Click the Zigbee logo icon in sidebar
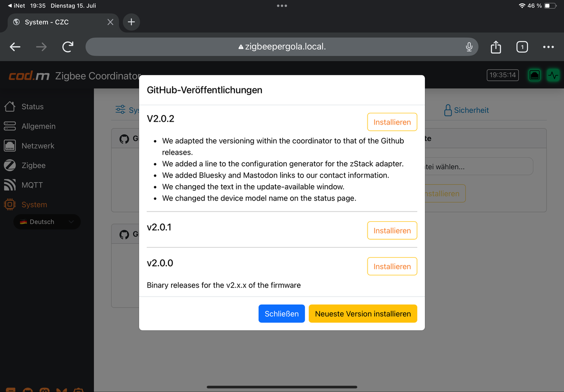564x392 pixels. (x=10, y=165)
